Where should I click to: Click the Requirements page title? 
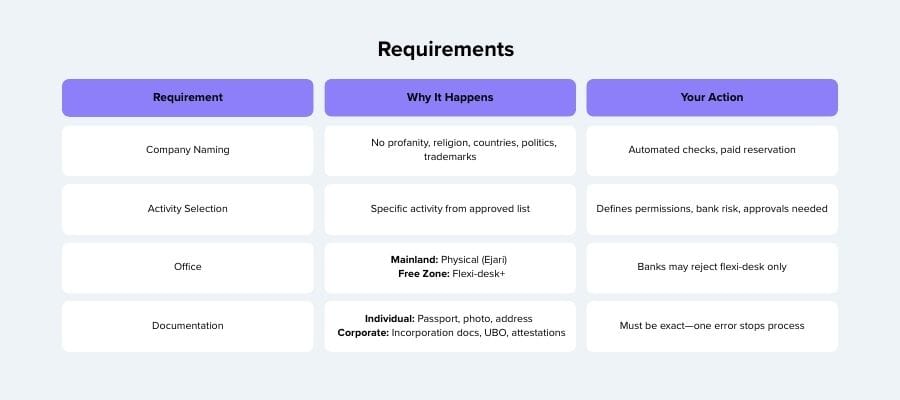[446, 49]
